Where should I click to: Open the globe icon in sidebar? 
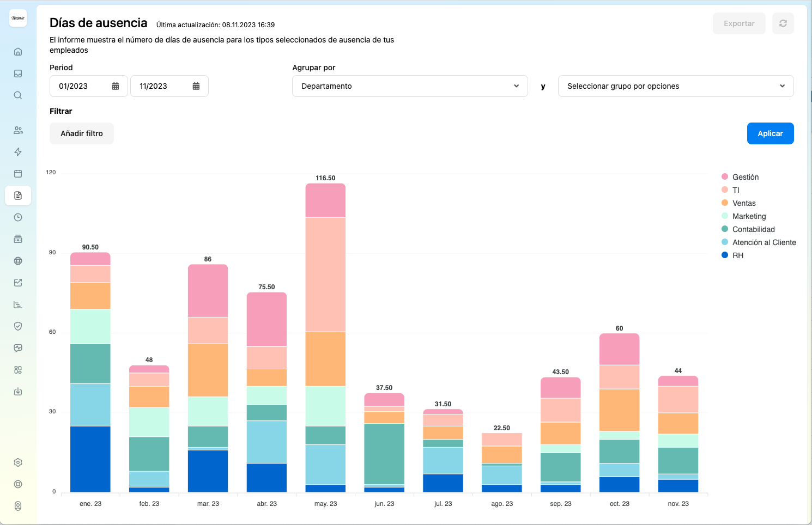pos(18,261)
